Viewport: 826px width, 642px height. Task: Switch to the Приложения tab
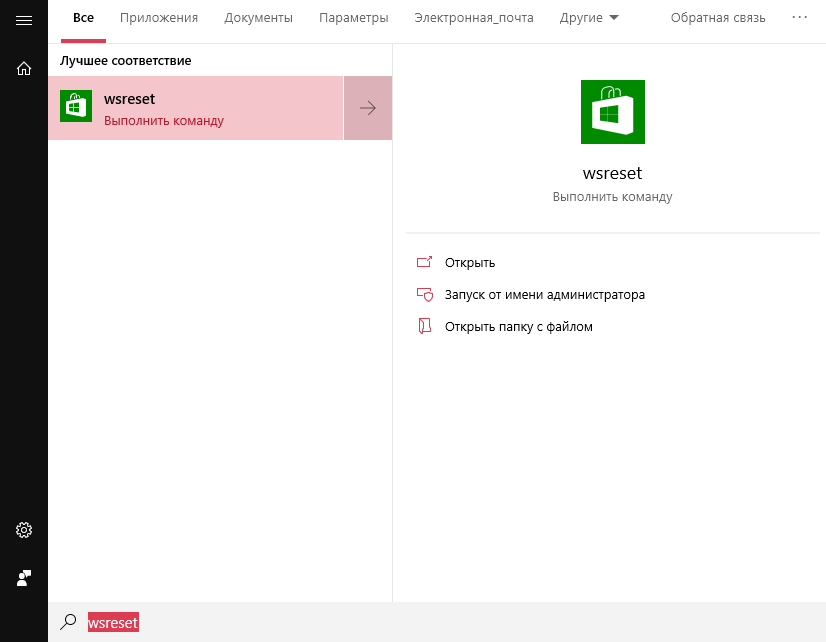[x=159, y=18]
